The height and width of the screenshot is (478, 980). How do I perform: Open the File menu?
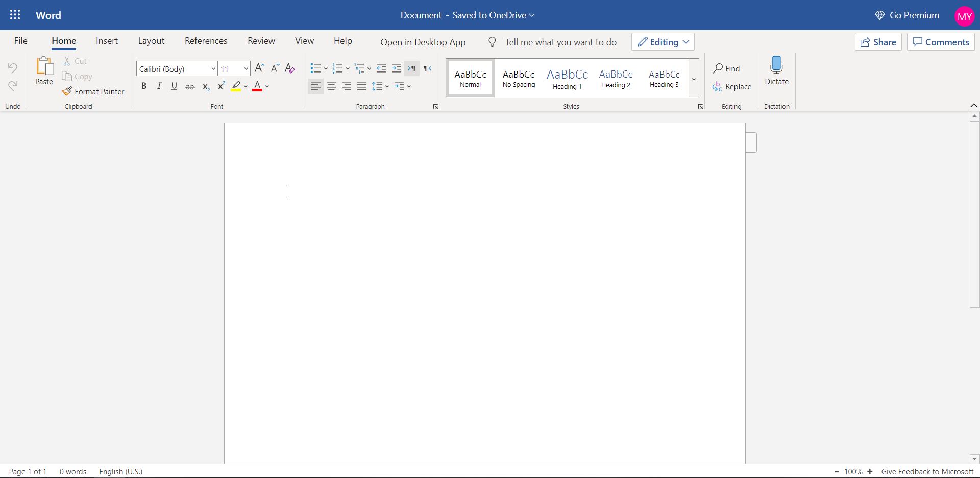pyautogui.click(x=21, y=41)
